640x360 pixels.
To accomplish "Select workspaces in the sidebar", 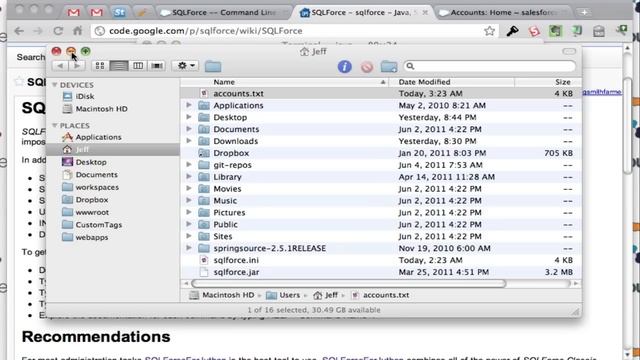I will 97,187.
